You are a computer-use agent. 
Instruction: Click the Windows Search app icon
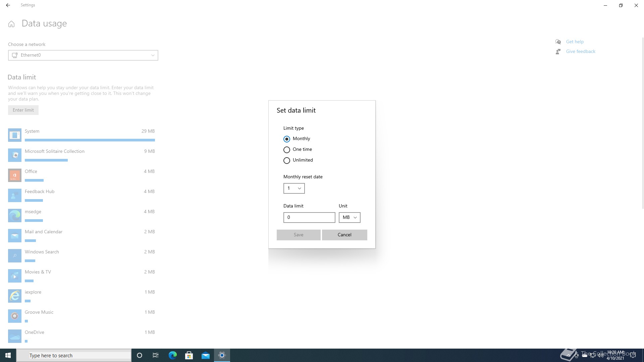pos(15,256)
